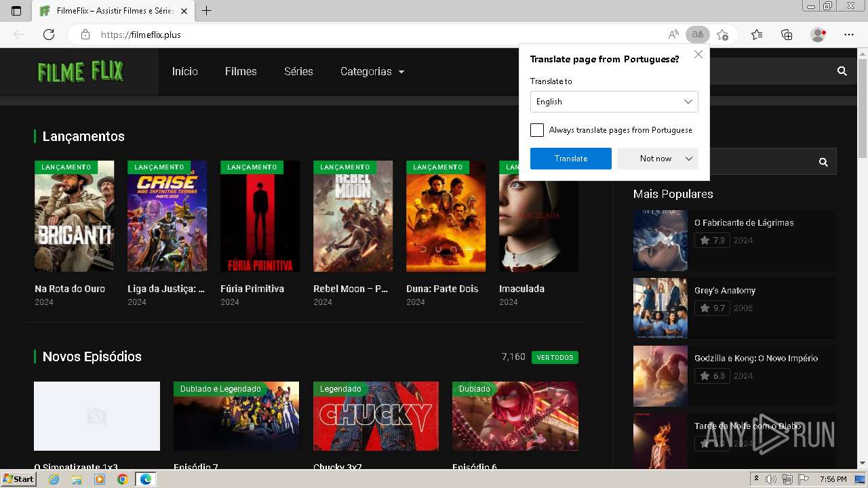Click the Translate icon in address bar
This screenshot has width=868, height=488.
697,35
